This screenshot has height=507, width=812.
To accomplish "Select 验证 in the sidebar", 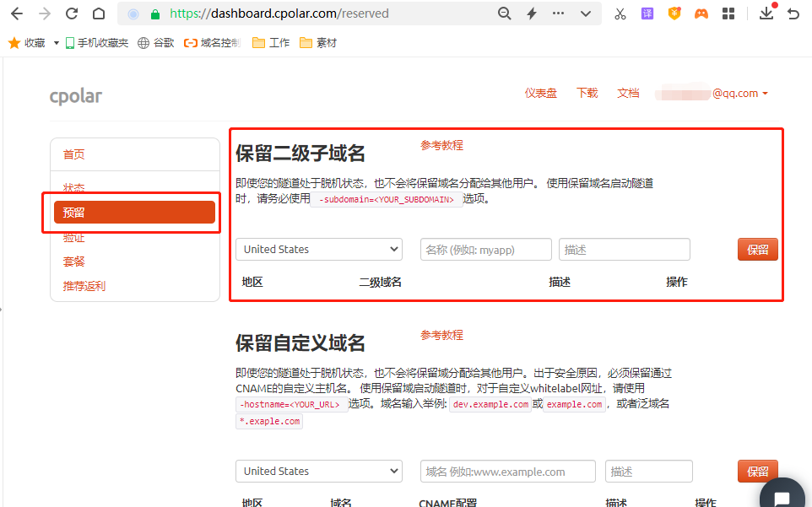I will (x=73, y=237).
